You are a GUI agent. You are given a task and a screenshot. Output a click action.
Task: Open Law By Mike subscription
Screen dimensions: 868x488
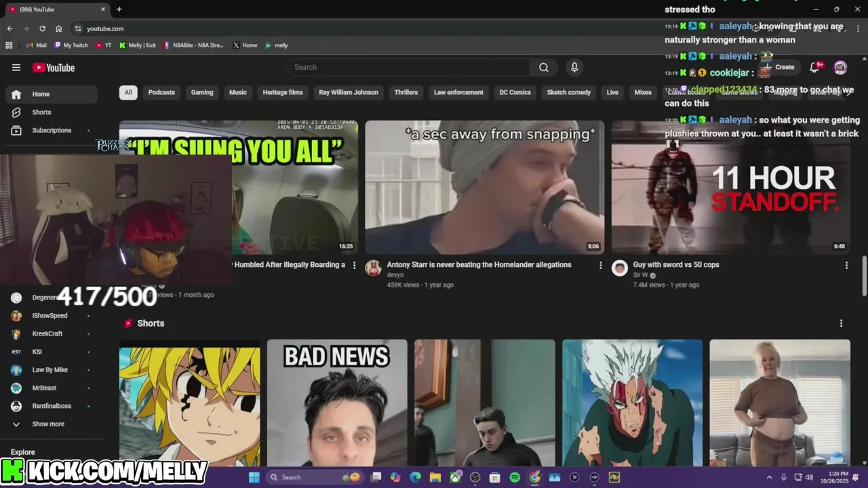pyautogui.click(x=52, y=369)
